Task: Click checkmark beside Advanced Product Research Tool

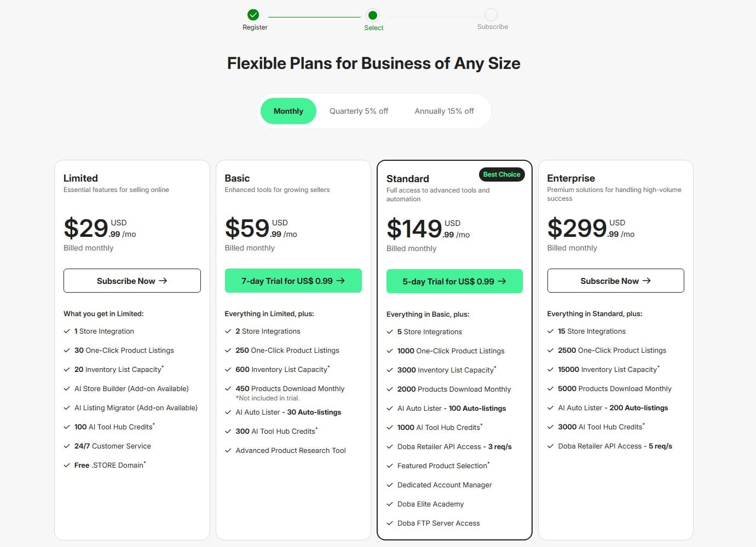Action: click(x=228, y=451)
